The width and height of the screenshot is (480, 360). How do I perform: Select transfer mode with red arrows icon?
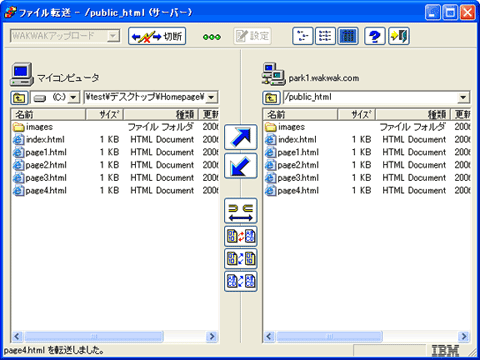(241, 236)
